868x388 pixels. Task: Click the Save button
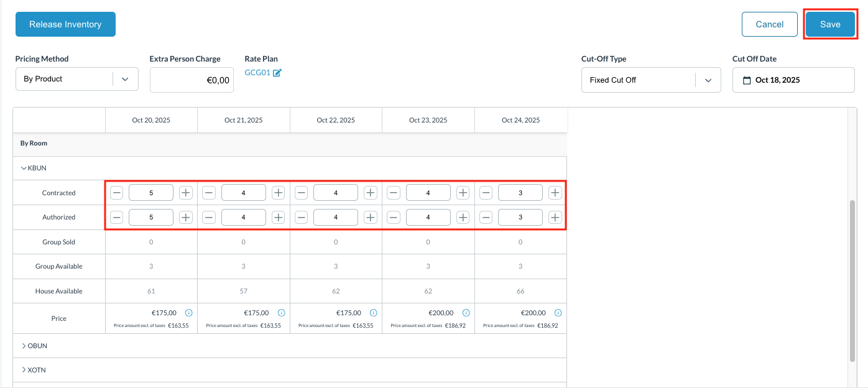coord(829,24)
